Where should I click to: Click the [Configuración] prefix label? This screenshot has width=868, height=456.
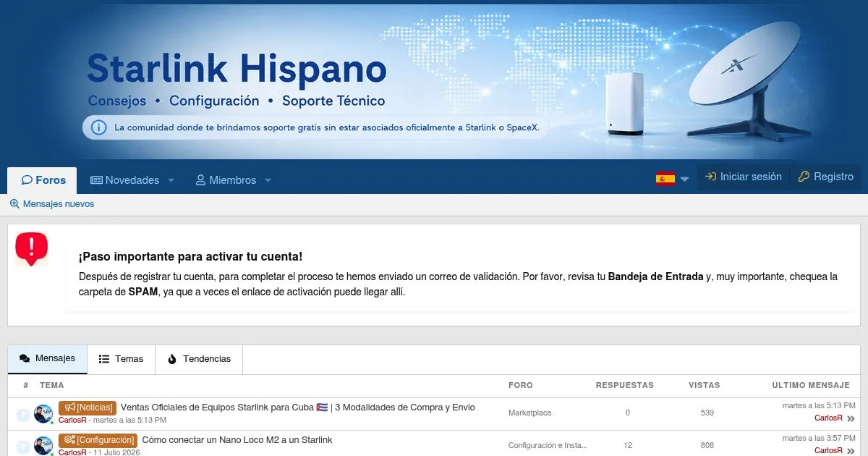98,440
